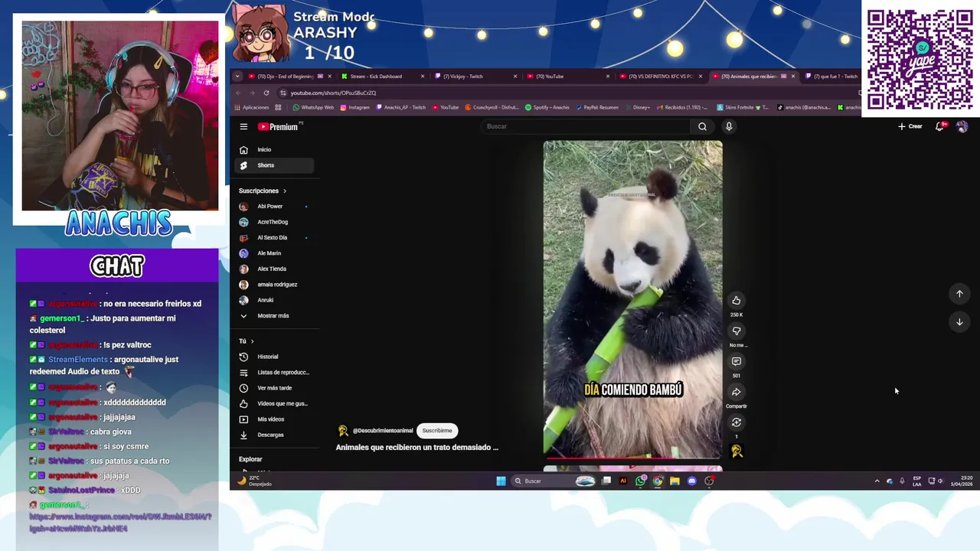Open Mis videos in sidebar
This screenshot has height=551, width=980.
pos(274,419)
